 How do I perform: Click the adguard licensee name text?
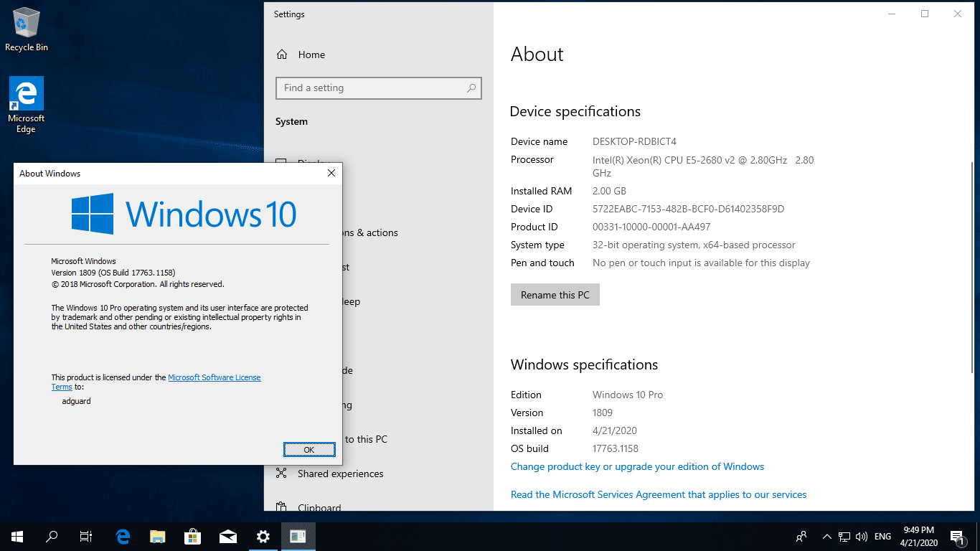pos(77,401)
